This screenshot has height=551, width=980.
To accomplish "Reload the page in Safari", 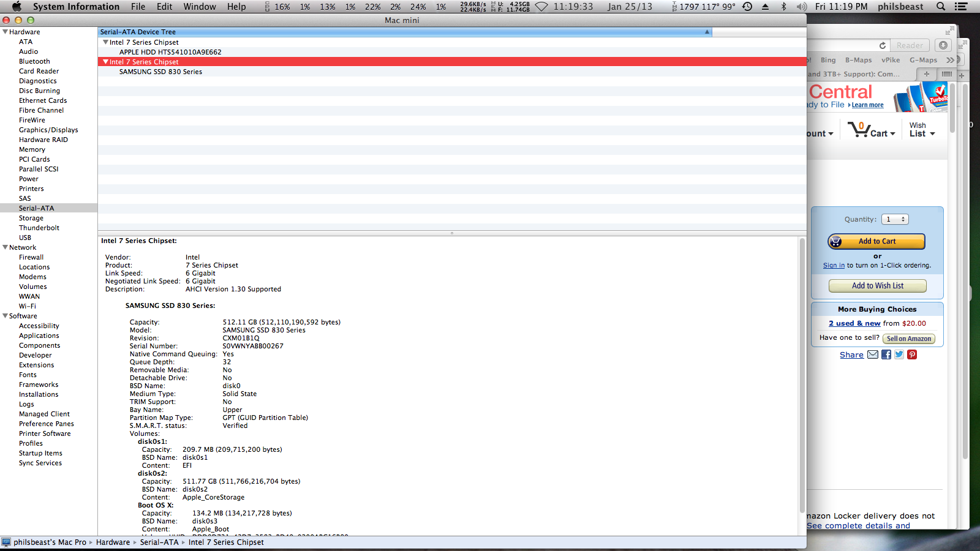I will point(883,45).
